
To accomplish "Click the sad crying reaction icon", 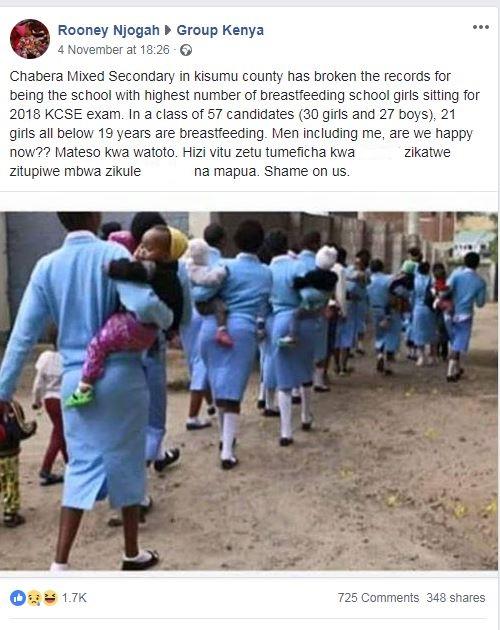I will 34,598.
